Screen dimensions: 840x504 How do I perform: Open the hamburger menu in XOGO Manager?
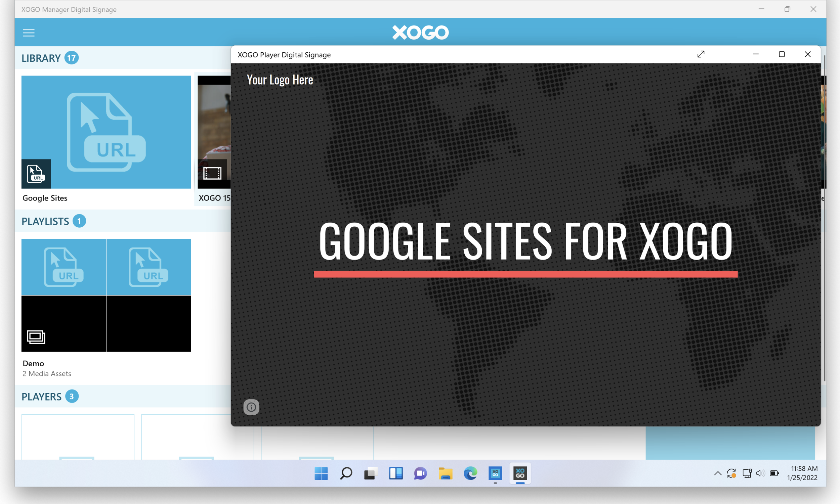pyautogui.click(x=29, y=33)
